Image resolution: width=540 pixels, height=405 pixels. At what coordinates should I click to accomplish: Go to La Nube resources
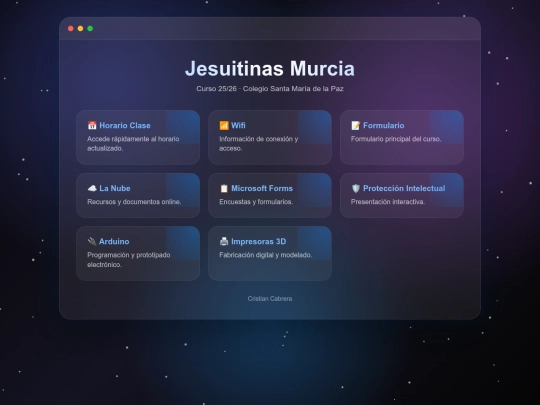tap(115, 188)
